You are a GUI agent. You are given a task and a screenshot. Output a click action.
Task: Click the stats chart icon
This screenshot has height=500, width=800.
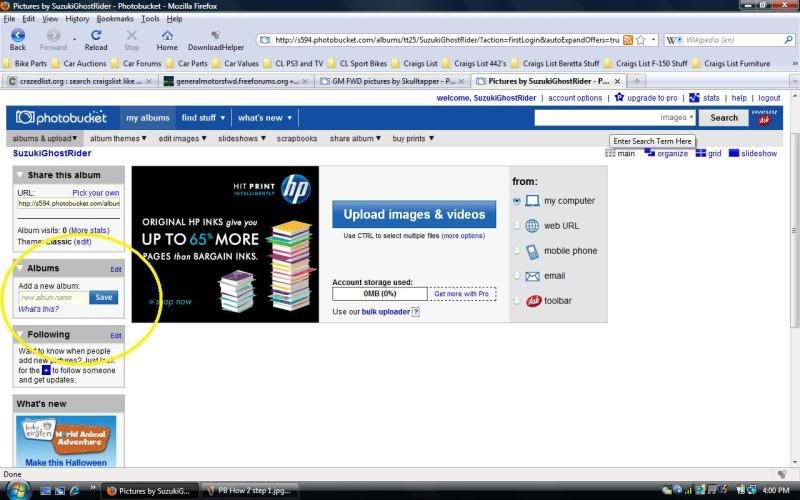(694, 97)
